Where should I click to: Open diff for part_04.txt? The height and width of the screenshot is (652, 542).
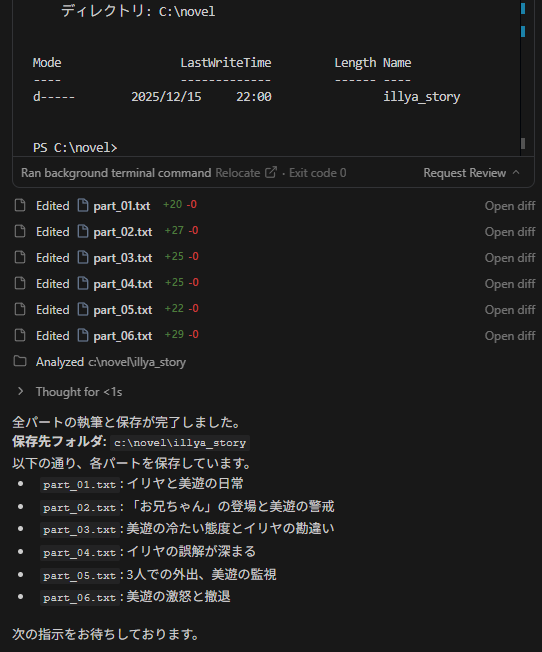510,284
